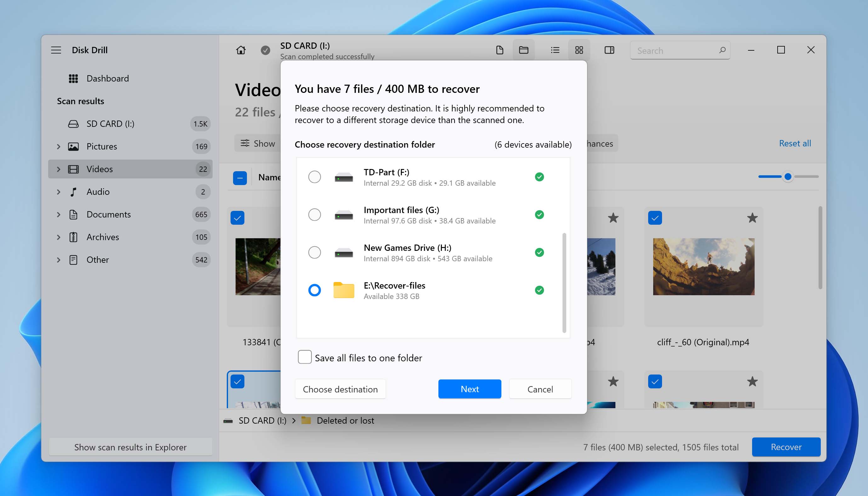
Task: Click the new file icon in toolbar
Action: coord(500,49)
